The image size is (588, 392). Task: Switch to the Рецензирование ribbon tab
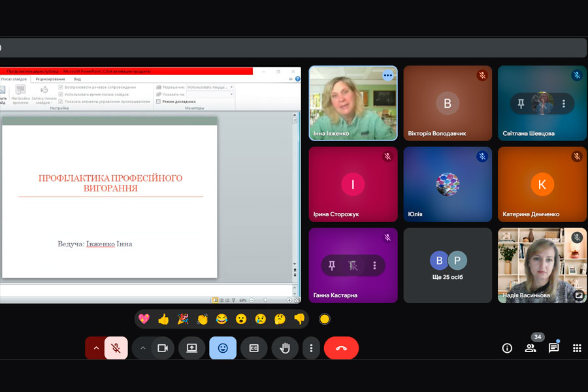coord(51,79)
